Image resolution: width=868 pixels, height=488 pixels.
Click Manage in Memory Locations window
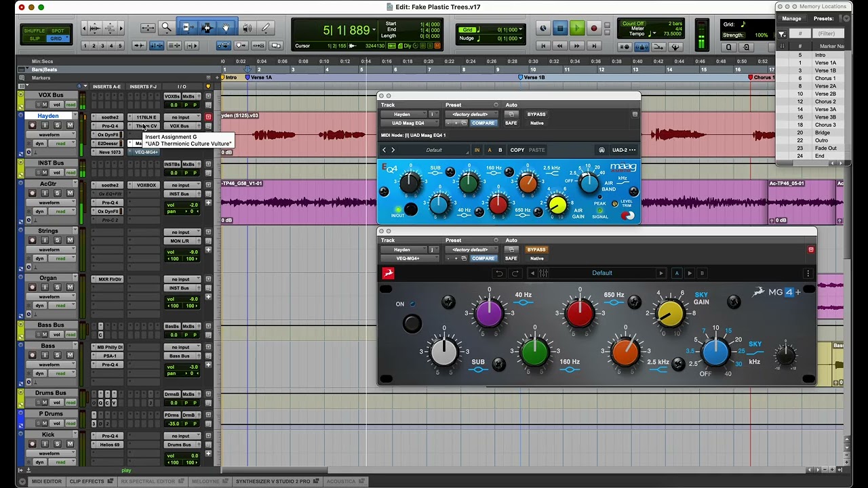coord(791,18)
